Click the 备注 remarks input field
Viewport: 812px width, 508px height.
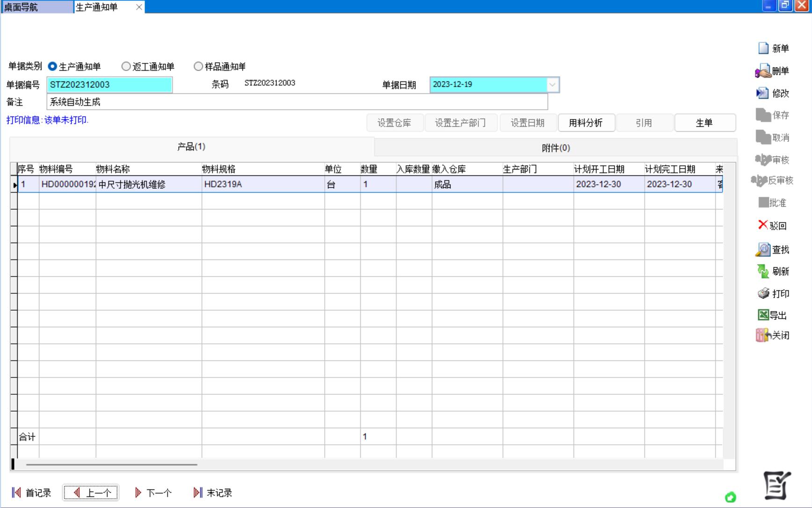[297, 102]
